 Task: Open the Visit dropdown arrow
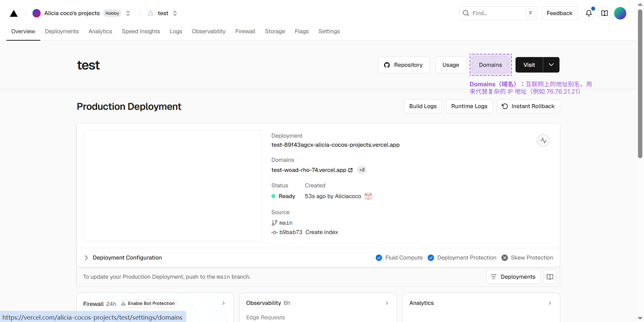(x=551, y=65)
